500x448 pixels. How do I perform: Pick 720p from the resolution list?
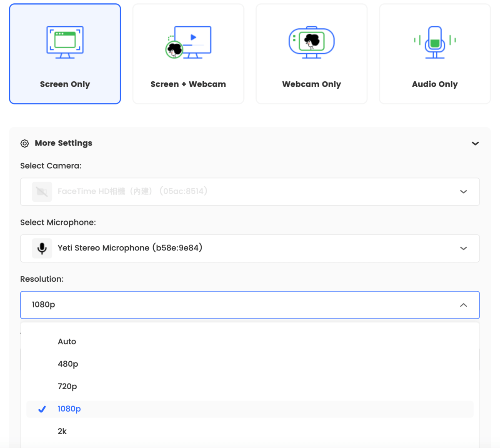(x=67, y=387)
